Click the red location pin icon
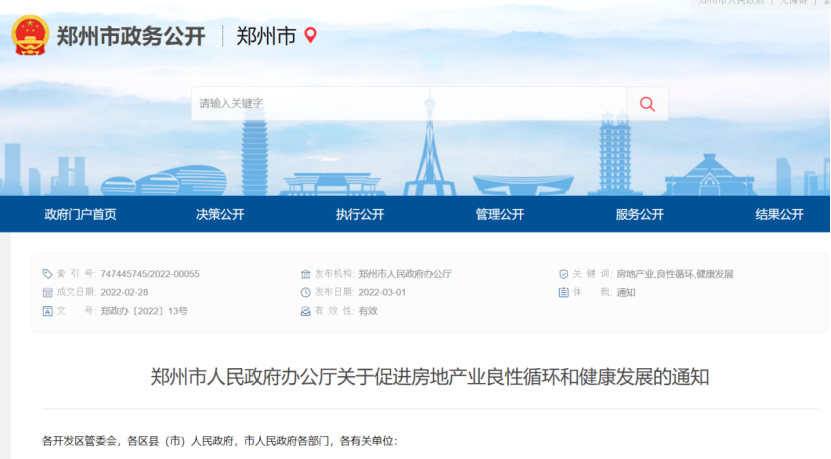Screen dimensions: 831x459 (x=310, y=36)
